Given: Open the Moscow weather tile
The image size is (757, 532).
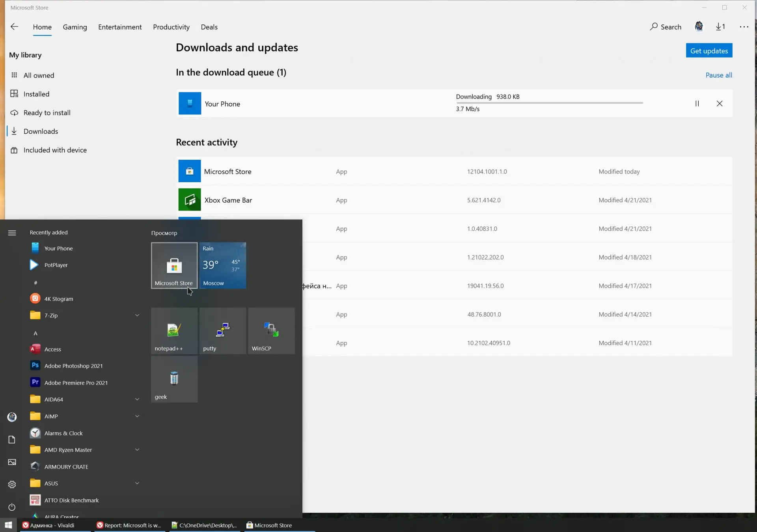Looking at the screenshot, I should (x=223, y=265).
